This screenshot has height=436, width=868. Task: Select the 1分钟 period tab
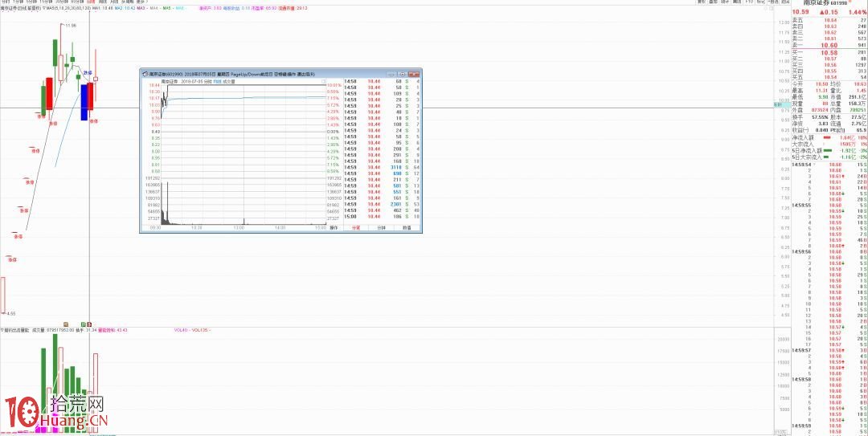pos(18,2)
